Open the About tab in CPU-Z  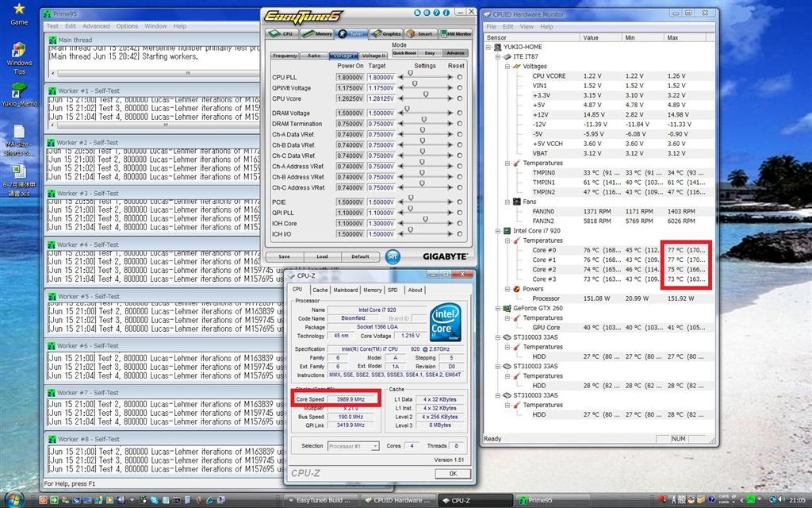(415, 291)
